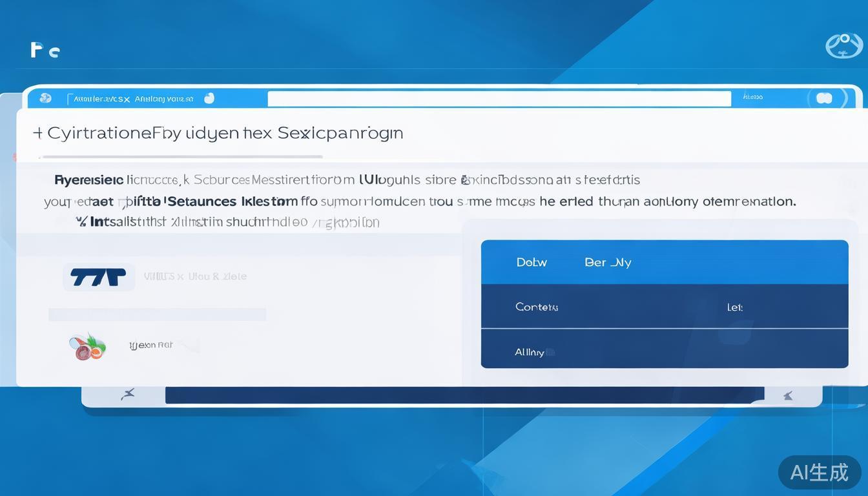Click 'Let' on right of Contets row
This screenshot has height=496, width=868.
click(x=734, y=307)
